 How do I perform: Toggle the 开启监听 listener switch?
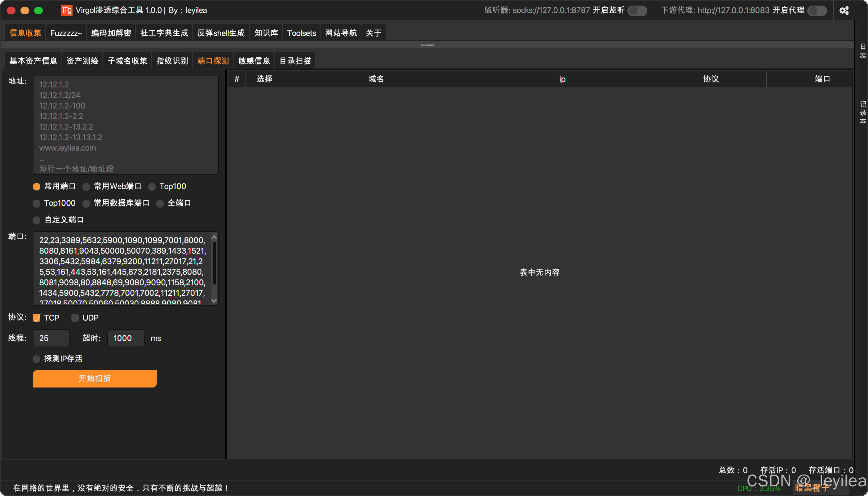tap(637, 11)
